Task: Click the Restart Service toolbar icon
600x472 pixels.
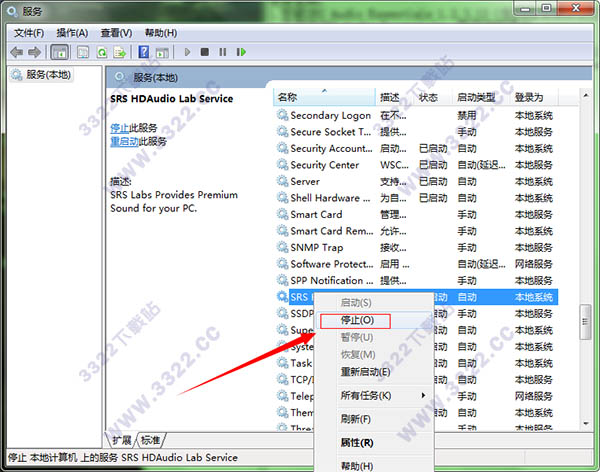Action: click(241, 52)
